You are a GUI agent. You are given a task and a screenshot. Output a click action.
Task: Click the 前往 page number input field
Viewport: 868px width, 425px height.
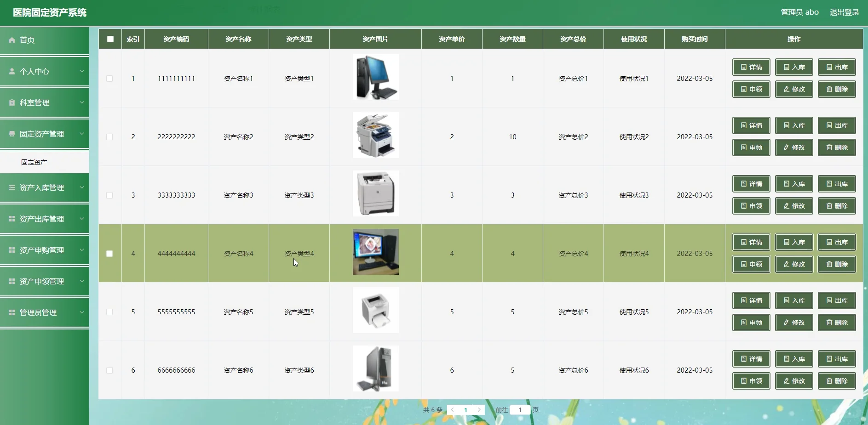(520, 410)
